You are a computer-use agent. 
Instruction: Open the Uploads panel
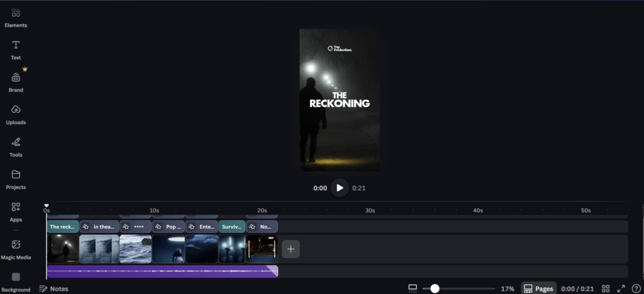point(16,115)
